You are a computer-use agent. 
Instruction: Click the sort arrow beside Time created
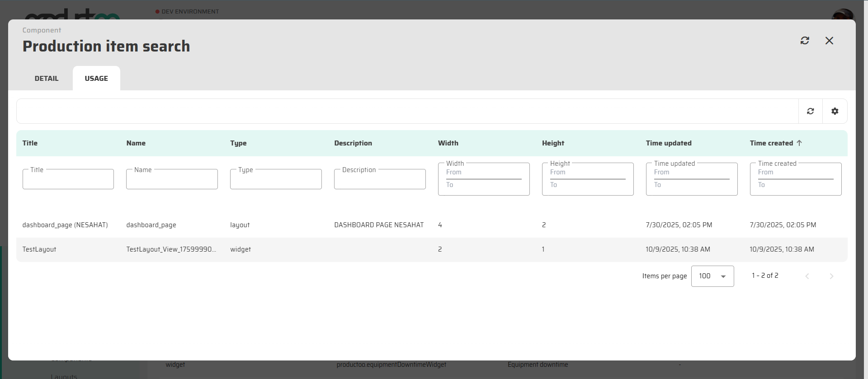click(799, 143)
